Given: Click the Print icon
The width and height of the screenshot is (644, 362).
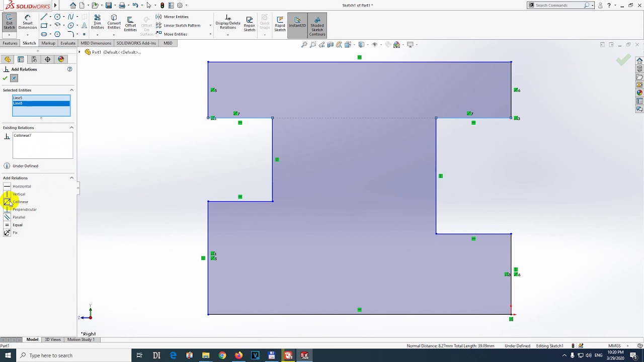Looking at the screenshot, I should tap(122, 5).
